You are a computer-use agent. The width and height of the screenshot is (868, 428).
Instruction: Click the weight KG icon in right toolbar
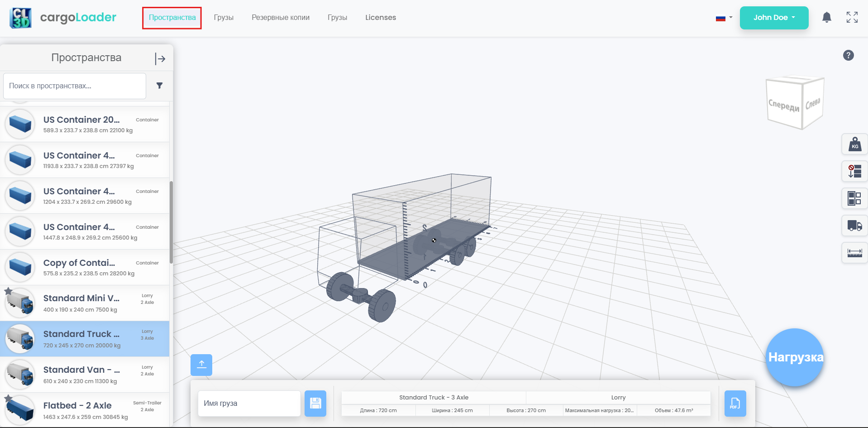(854, 144)
